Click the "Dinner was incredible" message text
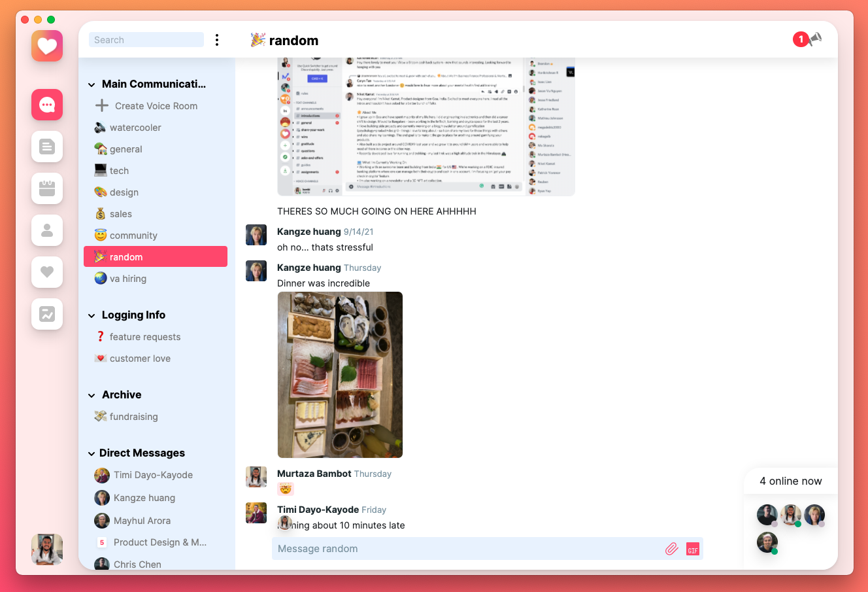868x592 pixels. click(x=324, y=283)
